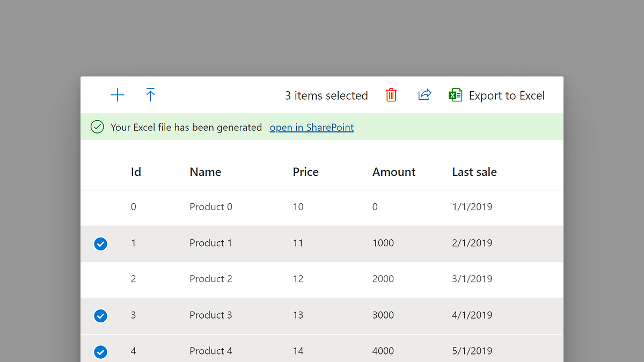Sort by the Name column header
644x362 pixels.
point(205,172)
